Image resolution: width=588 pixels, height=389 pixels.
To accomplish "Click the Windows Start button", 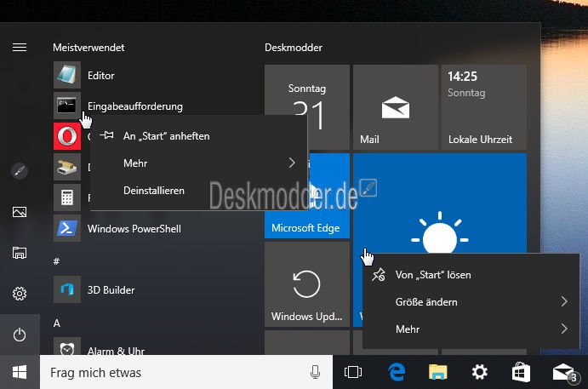I will tap(20, 372).
